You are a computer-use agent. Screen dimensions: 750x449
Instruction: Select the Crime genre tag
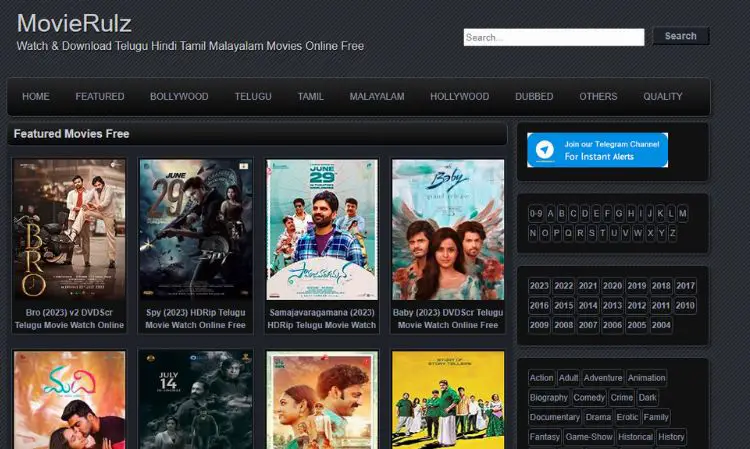[622, 397]
